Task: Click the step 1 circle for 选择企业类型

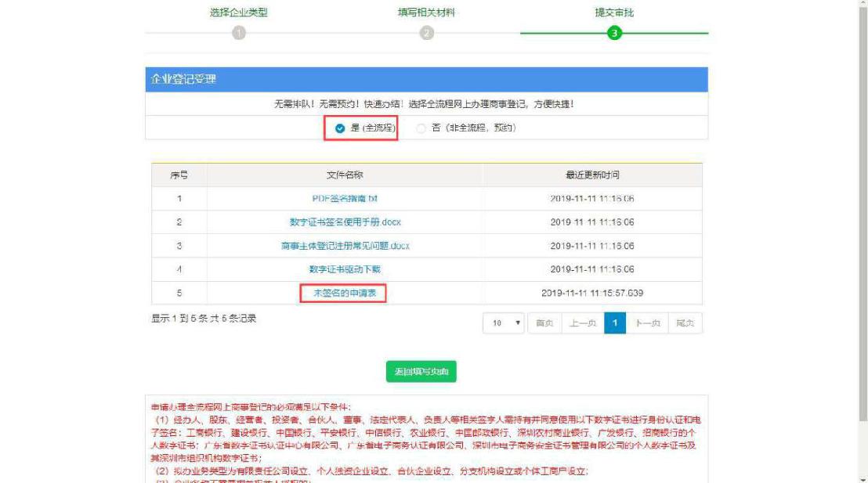Action: click(239, 33)
